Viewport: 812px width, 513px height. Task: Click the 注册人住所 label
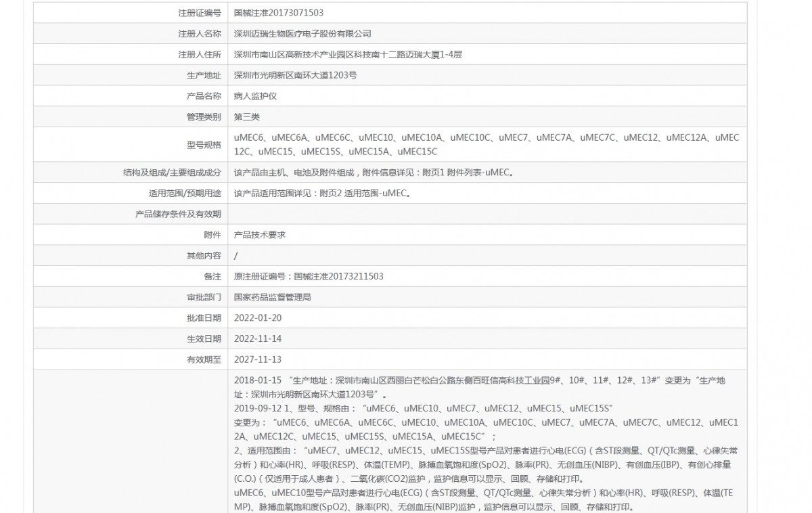tap(200, 55)
